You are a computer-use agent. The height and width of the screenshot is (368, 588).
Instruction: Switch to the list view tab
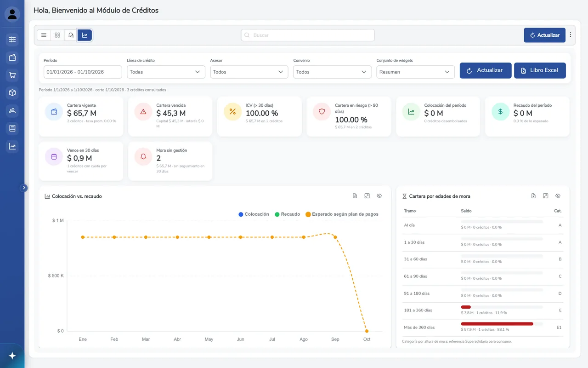coord(44,35)
